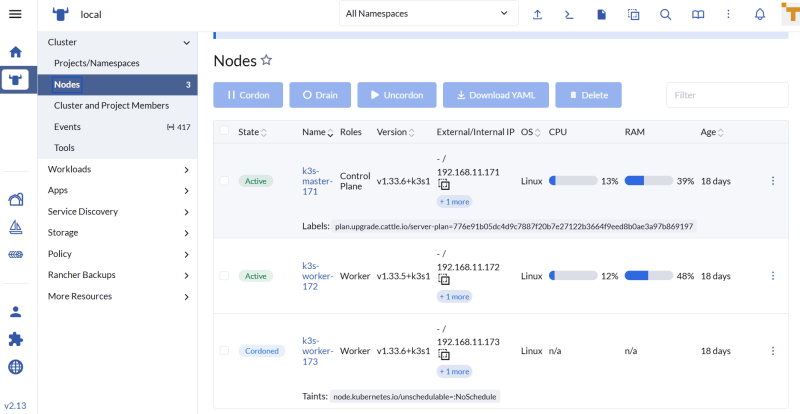Click k3s-worker-172 RAM 48% bar
Viewport: 800px width, 414px height.
[649, 276]
